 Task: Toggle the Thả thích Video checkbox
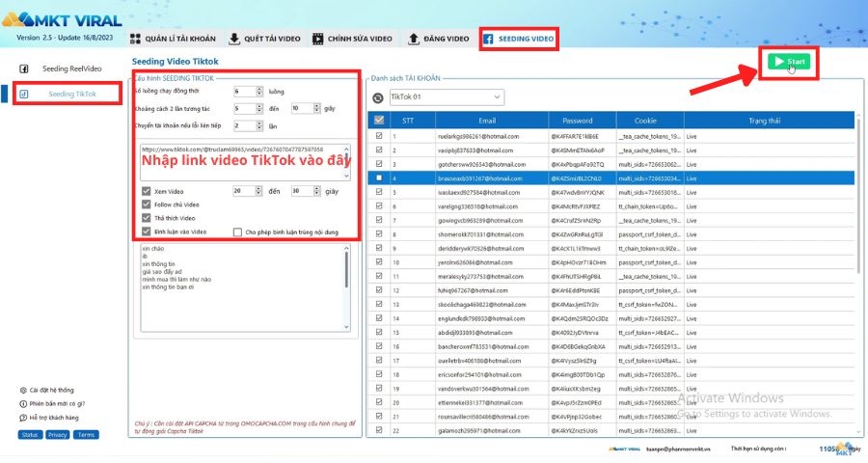[x=147, y=218]
